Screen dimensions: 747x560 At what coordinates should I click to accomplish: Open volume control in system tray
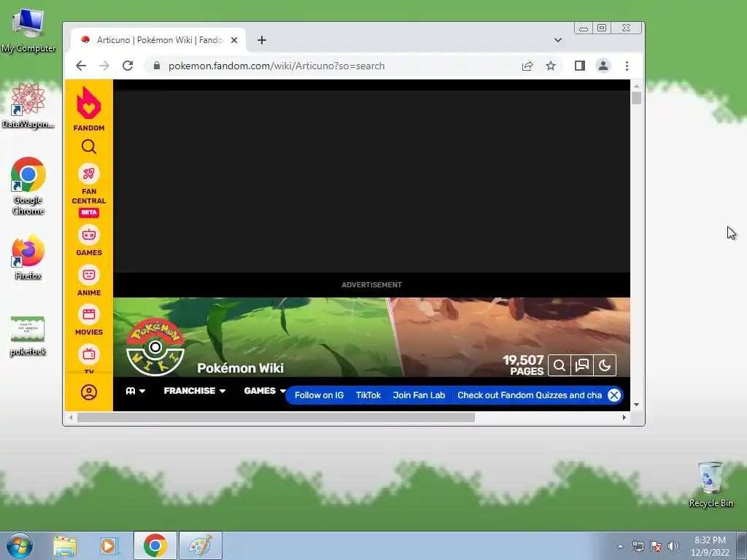[673, 546]
